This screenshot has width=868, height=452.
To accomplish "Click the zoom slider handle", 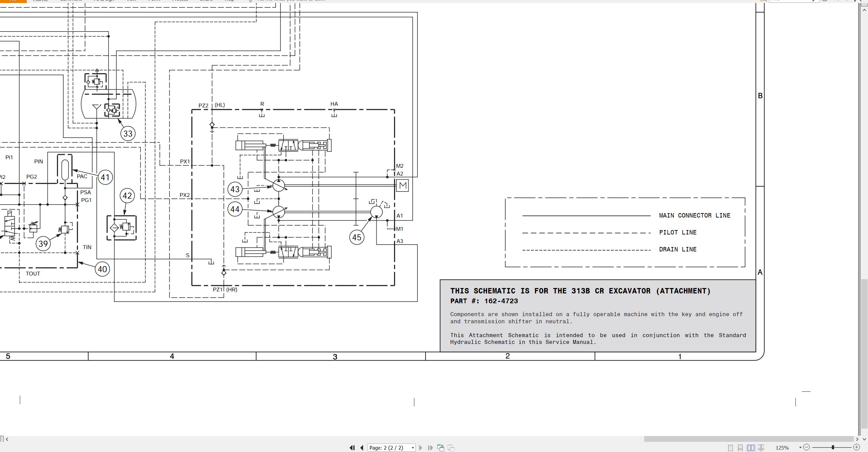I will point(833,447).
